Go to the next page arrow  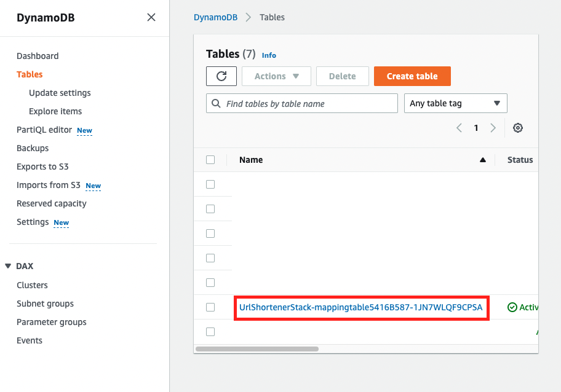pyautogui.click(x=493, y=128)
